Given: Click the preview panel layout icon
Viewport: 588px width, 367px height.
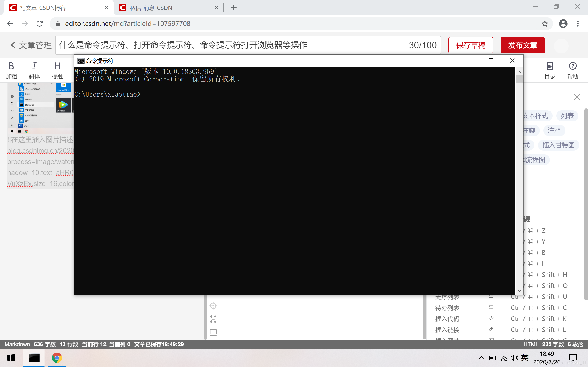Looking at the screenshot, I should (x=213, y=332).
